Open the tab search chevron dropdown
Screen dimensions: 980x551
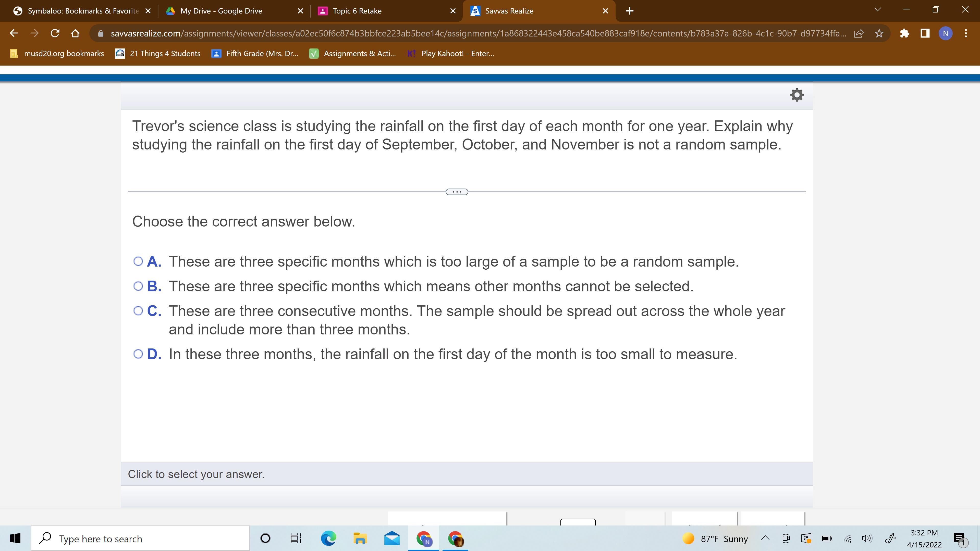point(877,10)
